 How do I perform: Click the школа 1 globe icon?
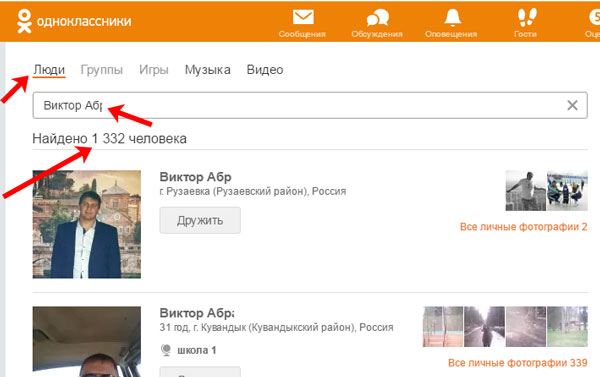pyautogui.click(x=166, y=350)
